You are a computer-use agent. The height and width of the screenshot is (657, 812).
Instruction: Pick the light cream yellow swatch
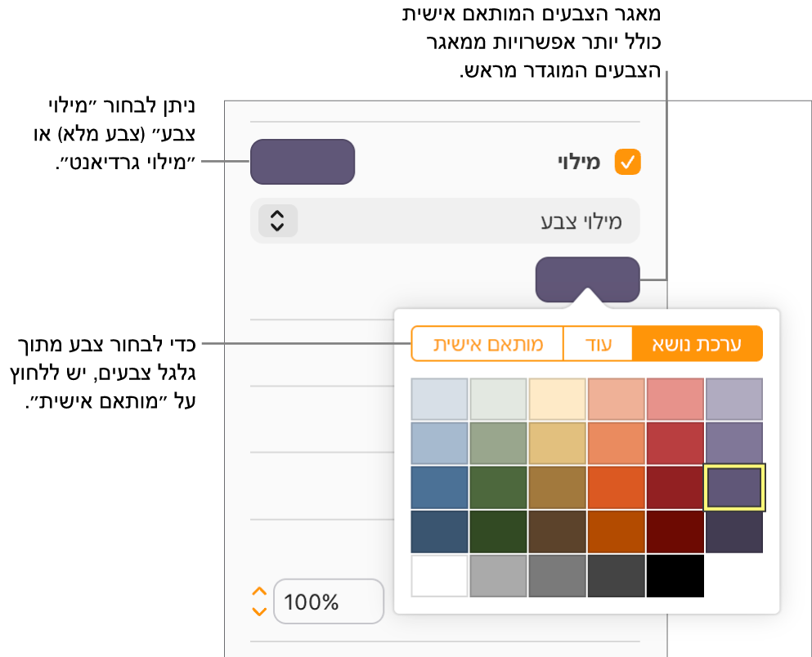click(x=558, y=400)
